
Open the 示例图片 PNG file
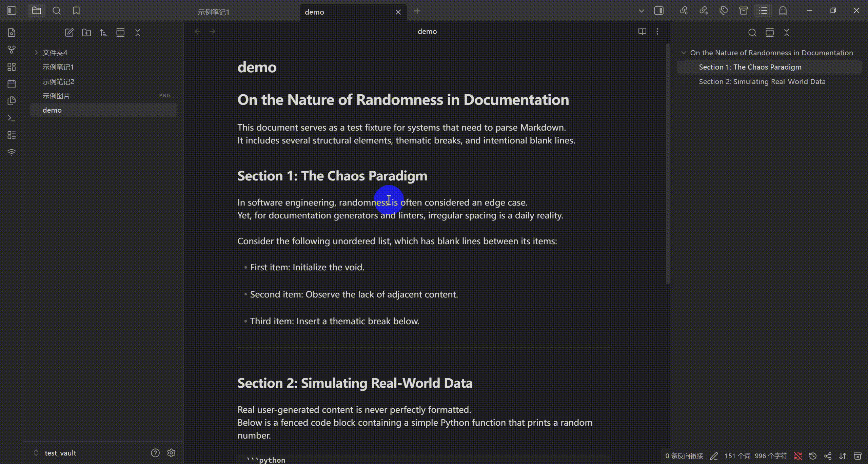(x=104, y=96)
